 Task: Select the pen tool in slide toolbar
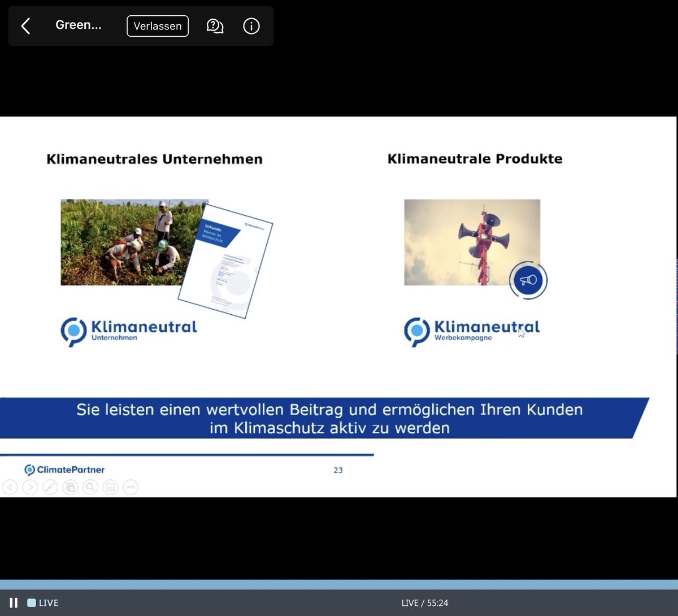coord(50,487)
